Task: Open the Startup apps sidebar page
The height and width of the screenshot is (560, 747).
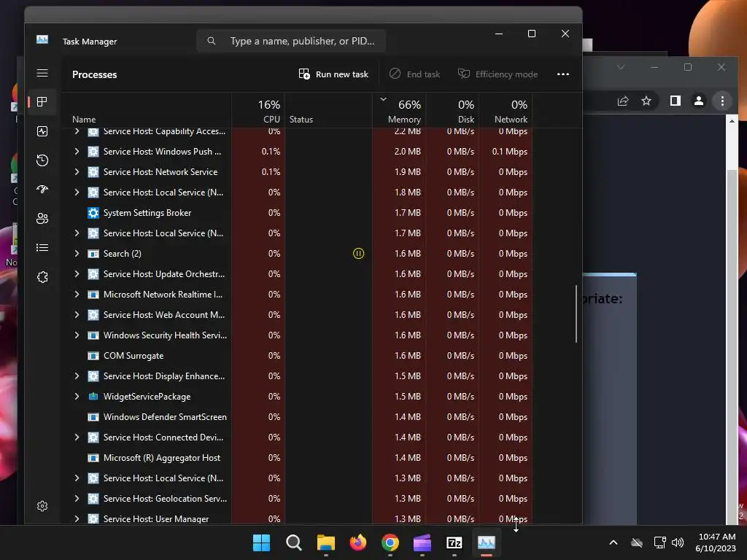Action: [42, 189]
